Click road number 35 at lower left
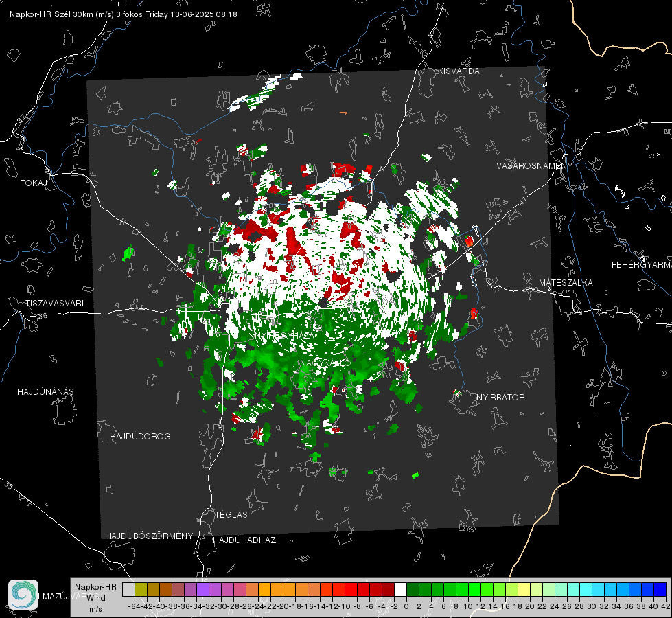The image size is (672, 618). click(8, 485)
